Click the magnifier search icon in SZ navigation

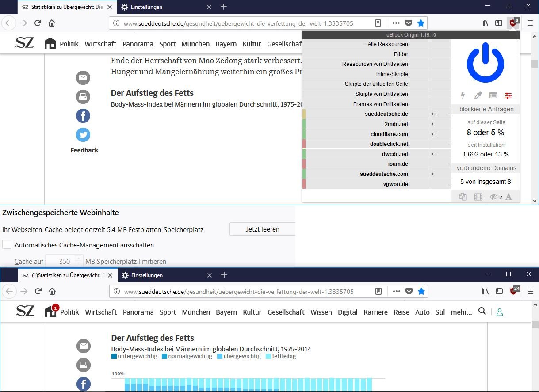[482, 312]
